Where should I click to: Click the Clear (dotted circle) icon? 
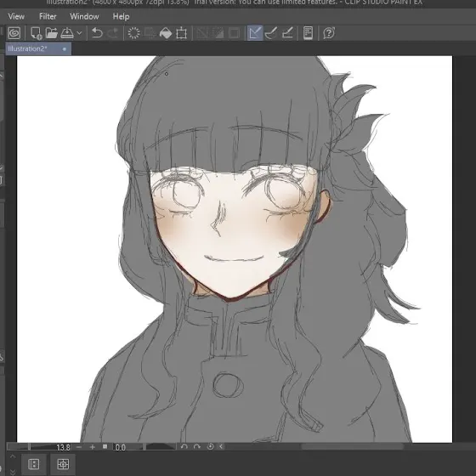(133, 33)
